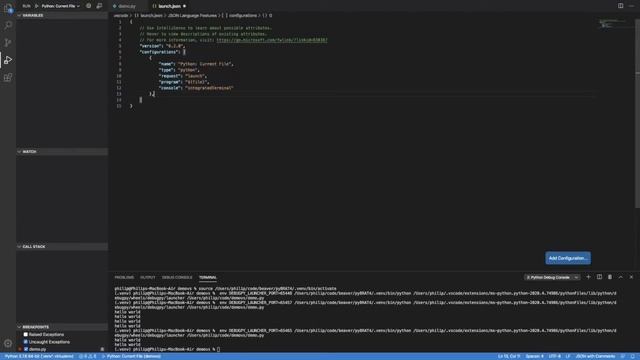This screenshot has height=360, width=640.
Task: Collapse the VARIABLES section
Action: (62, 15)
